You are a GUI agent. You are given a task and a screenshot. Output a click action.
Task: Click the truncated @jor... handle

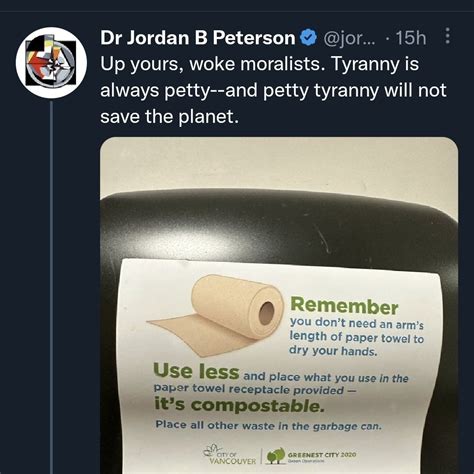click(x=349, y=38)
